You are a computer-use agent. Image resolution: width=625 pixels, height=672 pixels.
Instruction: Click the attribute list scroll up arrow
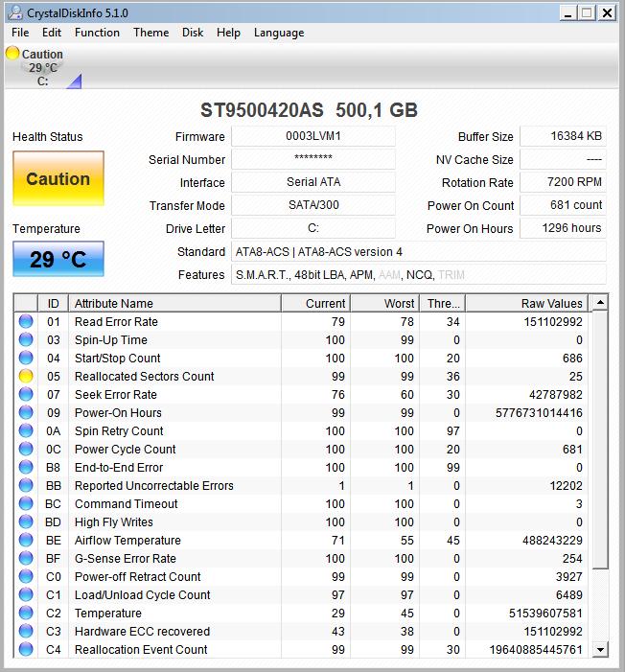pyautogui.click(x=600, y=303)
